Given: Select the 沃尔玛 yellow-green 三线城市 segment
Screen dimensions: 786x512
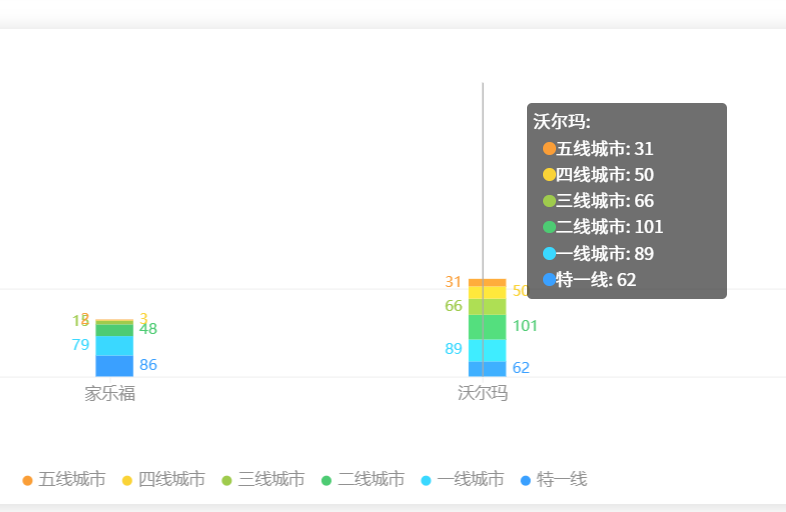Looking at the screenshot, I should (x=487, y=307).
